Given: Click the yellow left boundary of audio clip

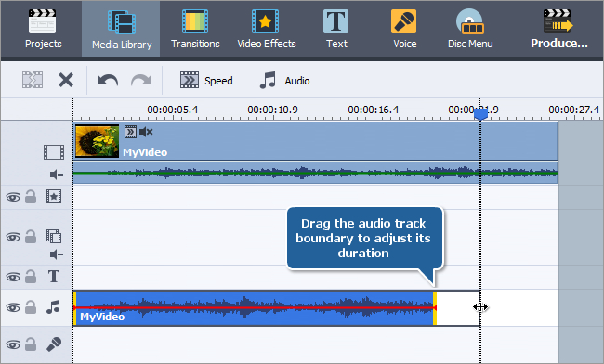Looking at the screenshot, I should pos(74,308).
